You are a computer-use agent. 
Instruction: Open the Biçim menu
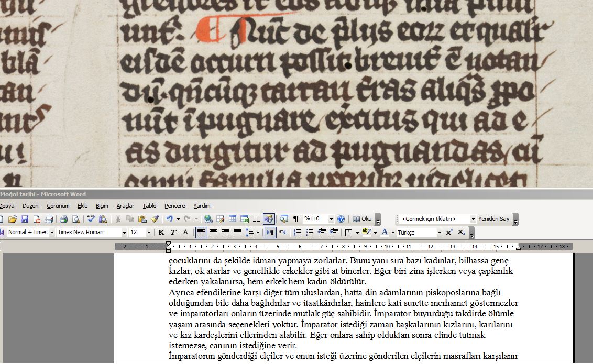[102, 206]
